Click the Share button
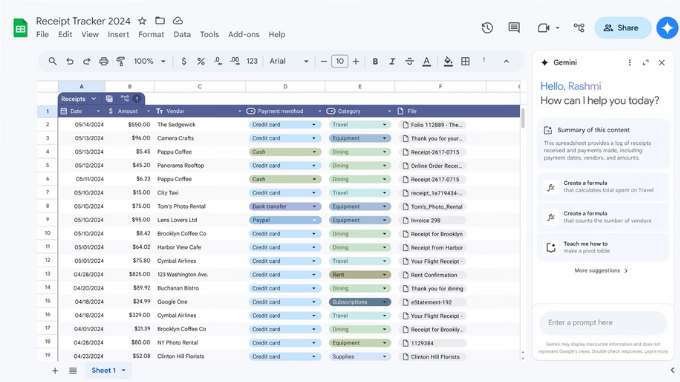Image resolution: width=680 pixels, height=382 pixels. tap(622, 28)
